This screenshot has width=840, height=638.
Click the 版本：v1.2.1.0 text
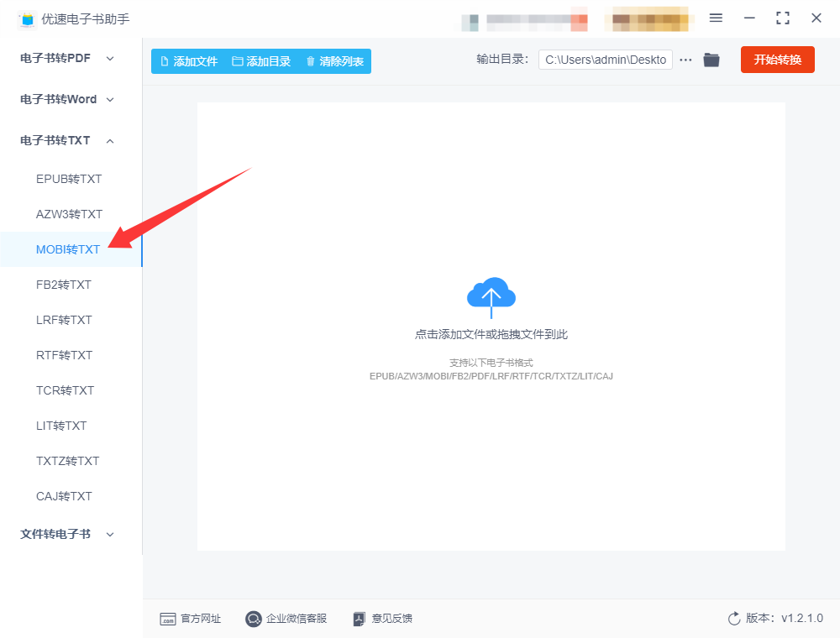[x=785, y=618]
